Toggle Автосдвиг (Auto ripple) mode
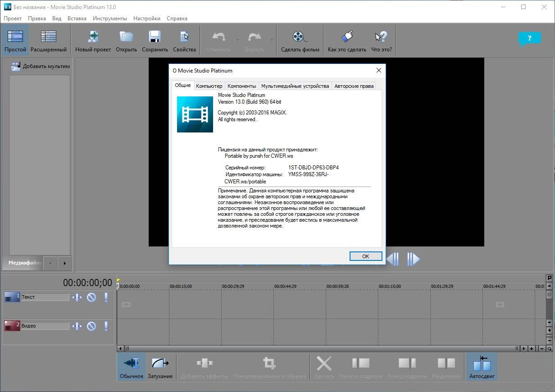 pyautogui.click(x=482, y=367)
